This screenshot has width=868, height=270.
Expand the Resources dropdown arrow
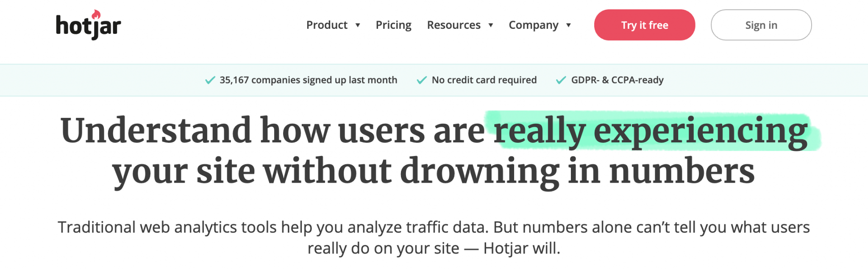click(x=491, y=25)
